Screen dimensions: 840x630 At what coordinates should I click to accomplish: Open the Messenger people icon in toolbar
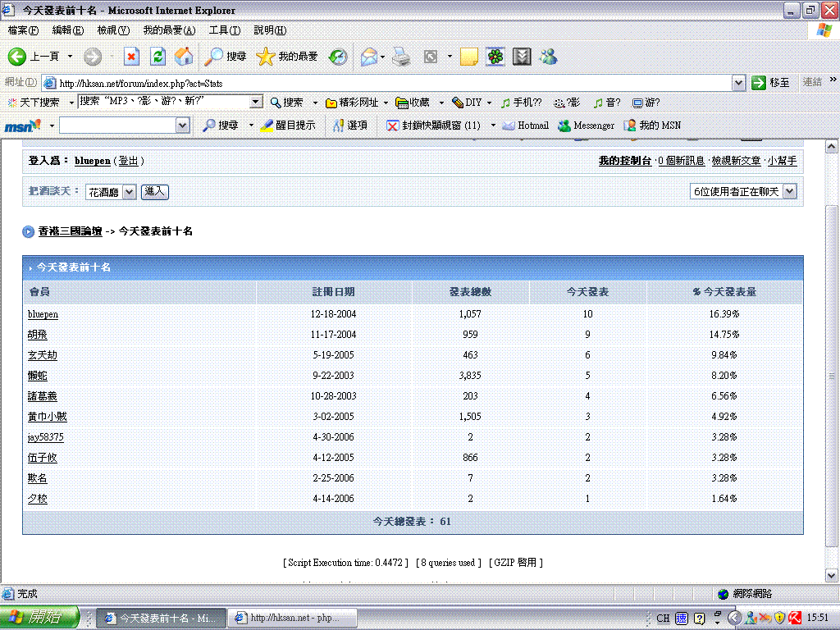click(548, 57)
